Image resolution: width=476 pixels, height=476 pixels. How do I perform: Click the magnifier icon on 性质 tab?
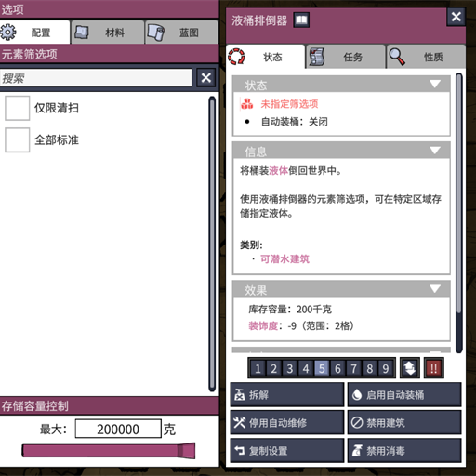tap(397, 57)
